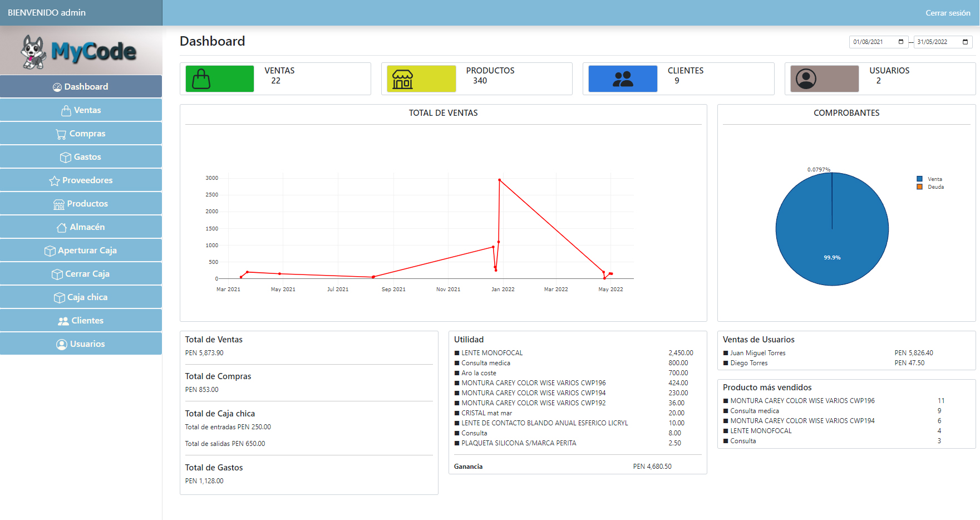Click the green shopping bag Ventas icon
980x520 pixels.
tap(219, 79)
